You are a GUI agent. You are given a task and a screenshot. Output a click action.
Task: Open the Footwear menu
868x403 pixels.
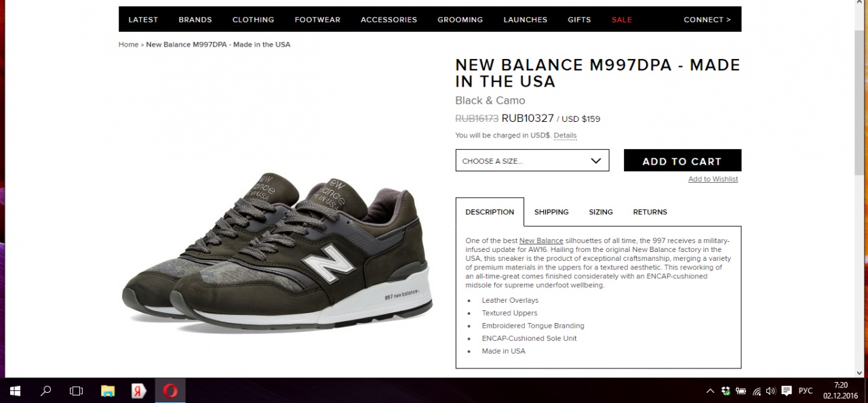(317, 20)
